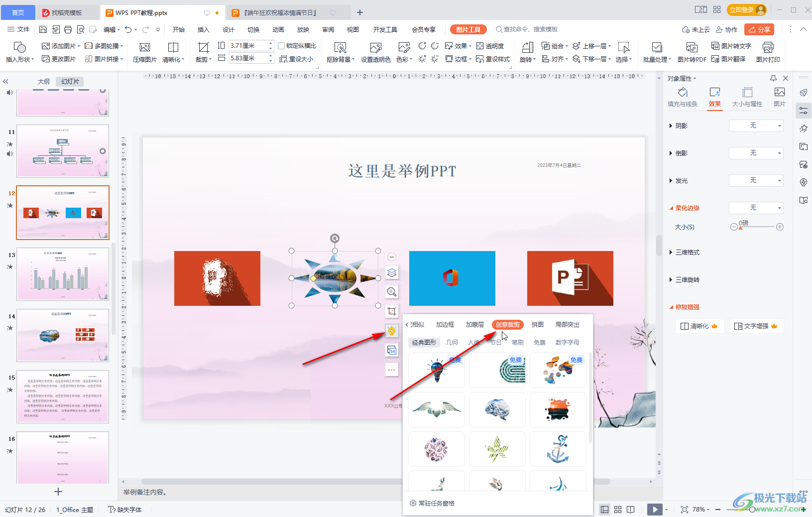
Task: Pin the 对象属性 panel
Action: coord(773,78)
